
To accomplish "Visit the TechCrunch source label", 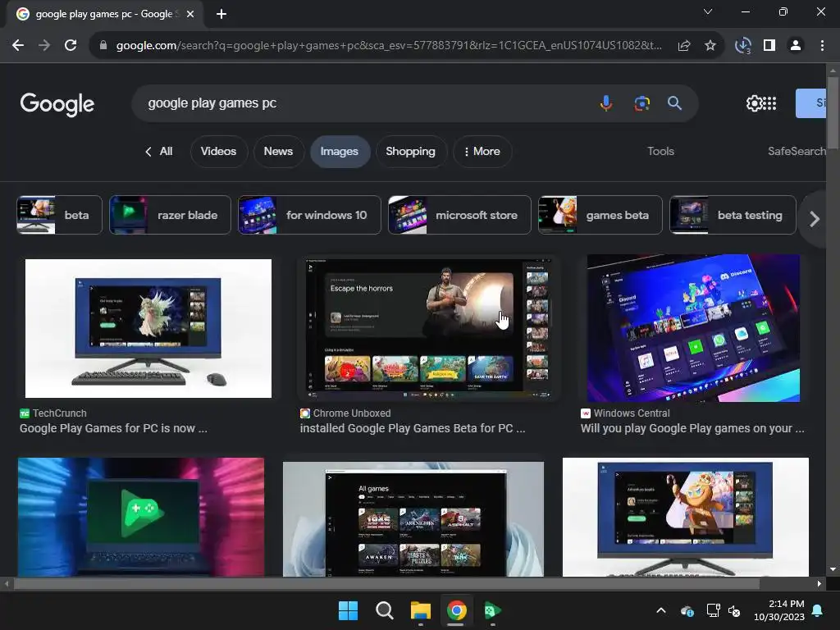I will (x=53, y=413).
